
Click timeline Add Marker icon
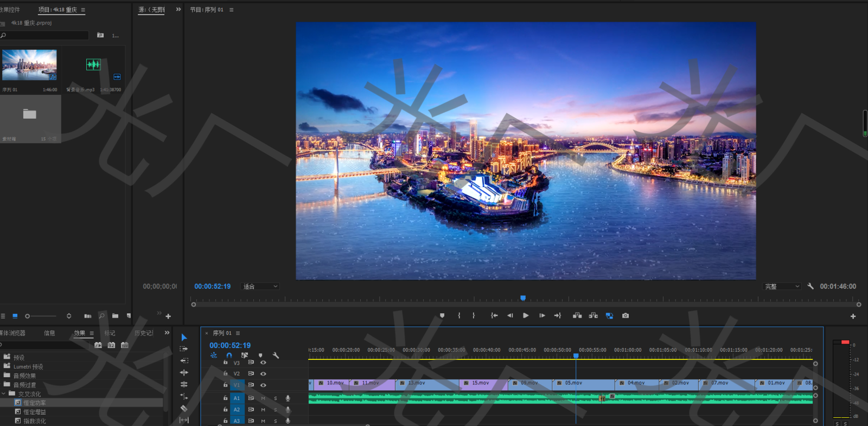[x=260, y=356]
